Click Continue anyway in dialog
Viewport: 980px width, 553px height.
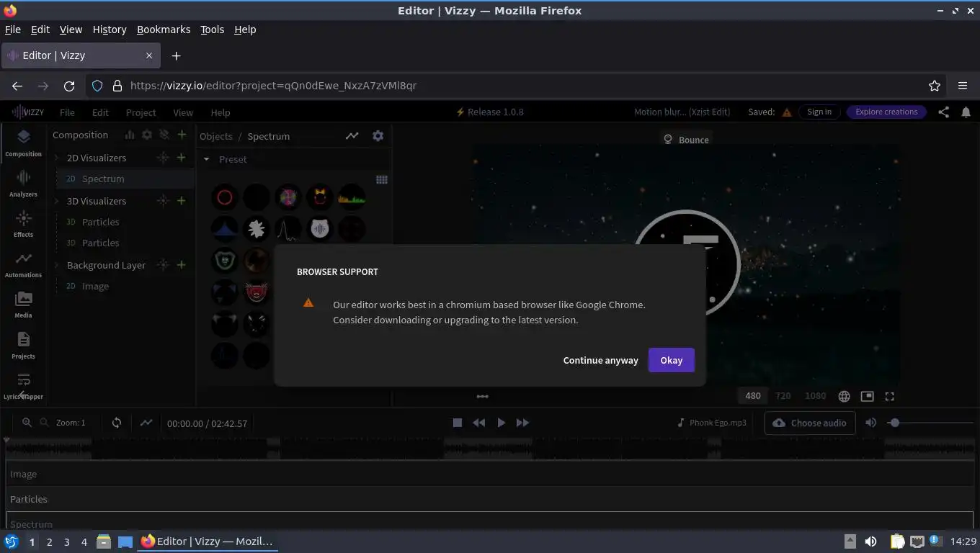601,360
